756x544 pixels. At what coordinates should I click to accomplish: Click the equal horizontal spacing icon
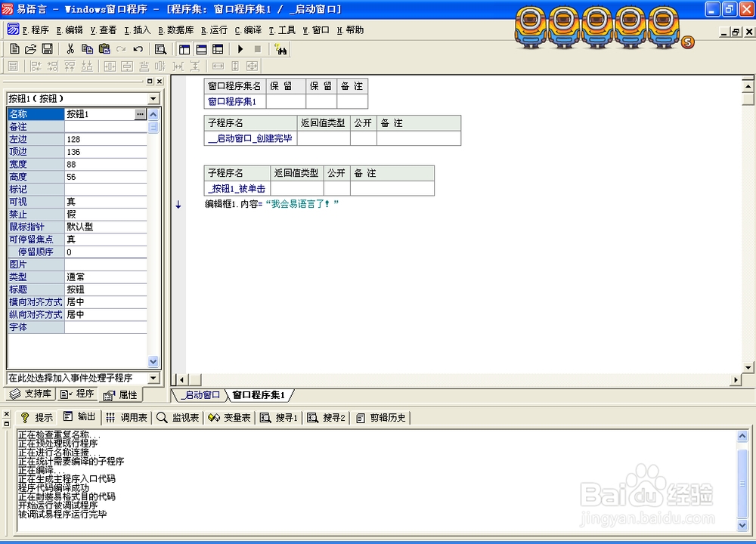point(178,66)
